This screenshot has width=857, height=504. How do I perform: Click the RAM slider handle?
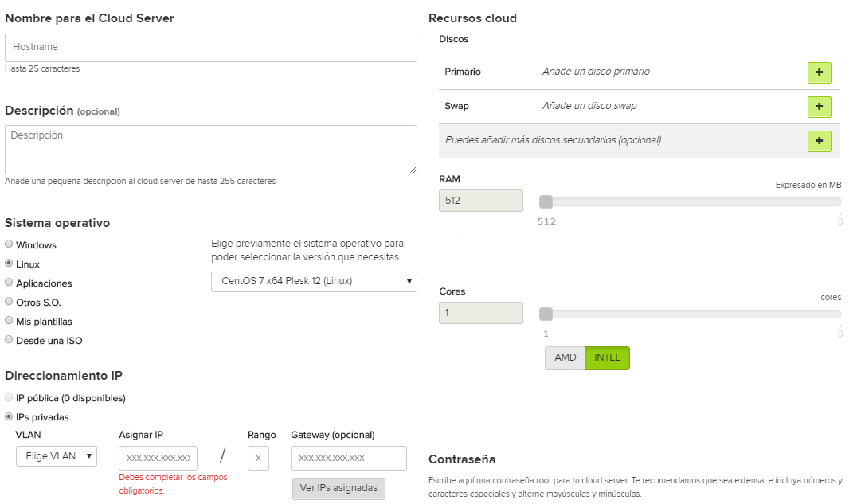[546, 202]
